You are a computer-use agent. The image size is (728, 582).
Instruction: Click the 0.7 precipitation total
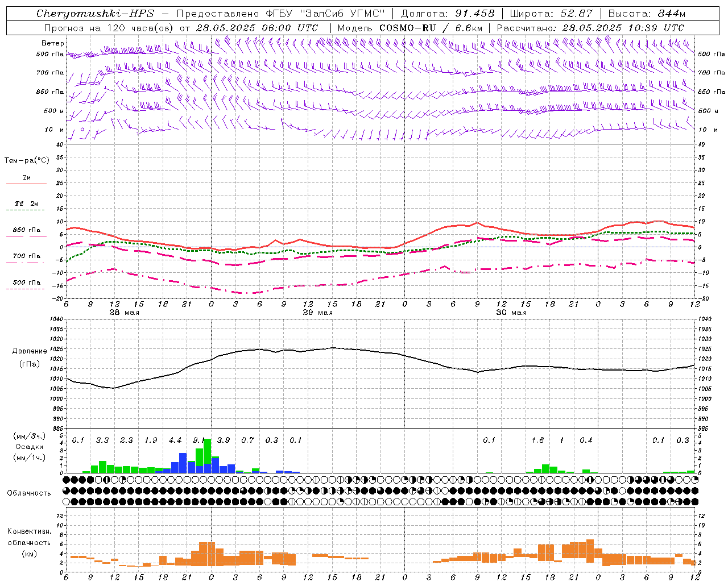coord(247,440)
